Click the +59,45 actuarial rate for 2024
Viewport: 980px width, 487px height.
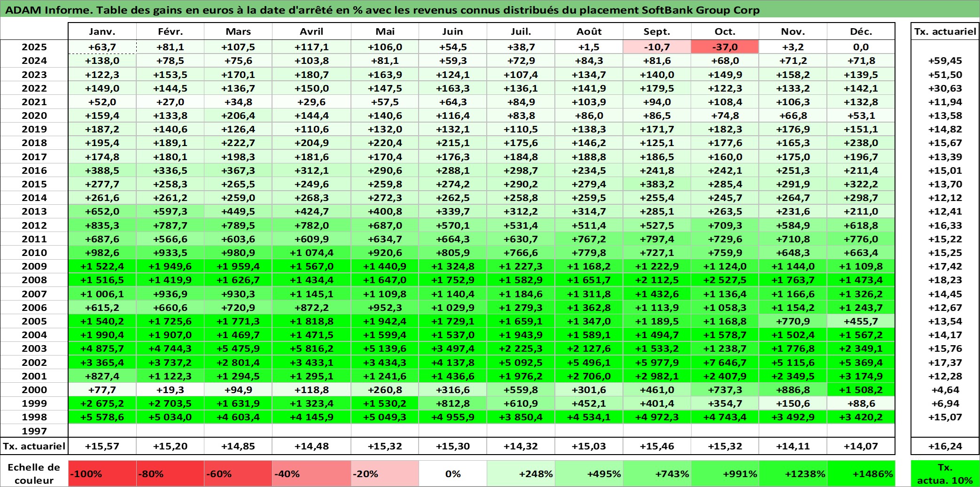(945, 61)
